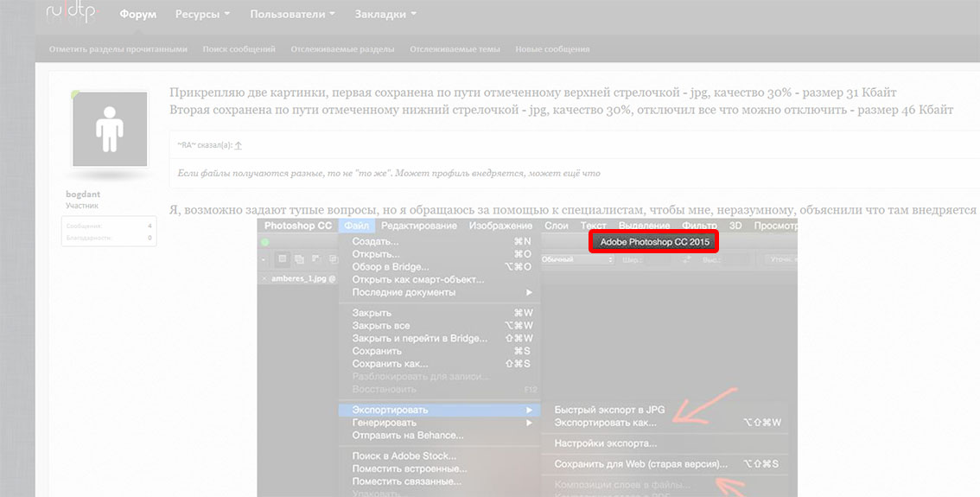
Task: Open the 3D menu
Action: click(735, 226)
